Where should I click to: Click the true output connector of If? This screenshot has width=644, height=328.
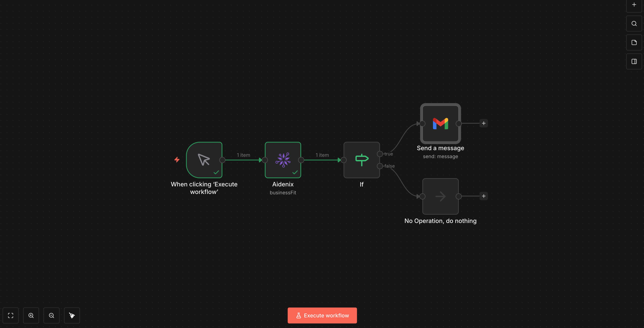(380, 154)
